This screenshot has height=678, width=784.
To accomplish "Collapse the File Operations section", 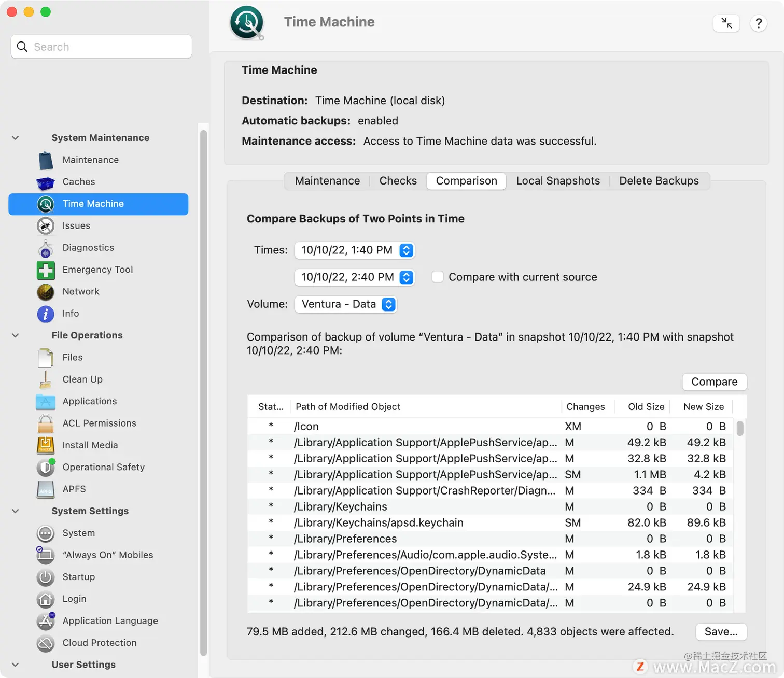I will point(16,335).
